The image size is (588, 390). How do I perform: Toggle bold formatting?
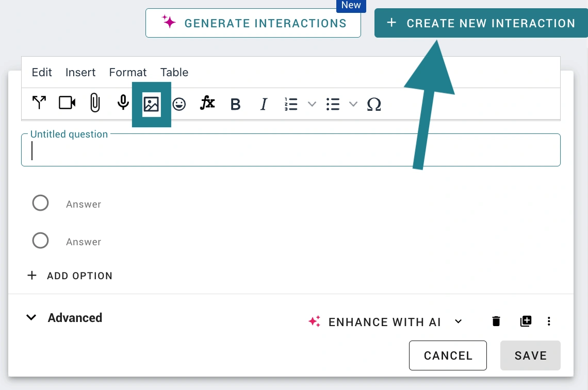coord(236,104)
